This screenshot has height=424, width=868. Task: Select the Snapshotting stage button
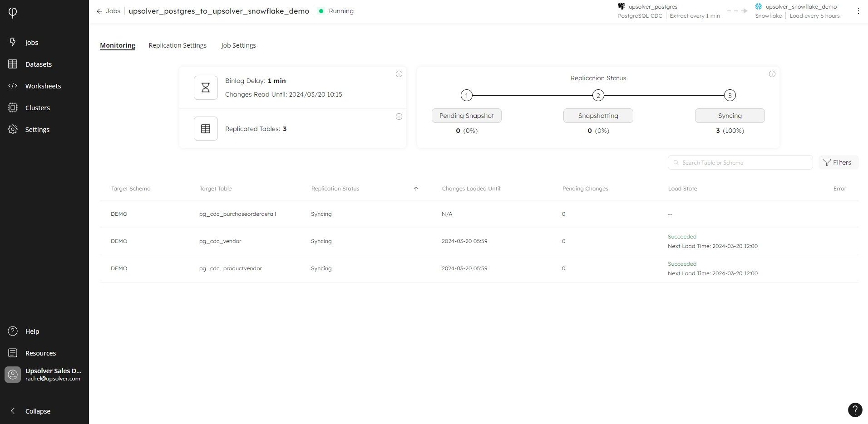click(598, 116)
